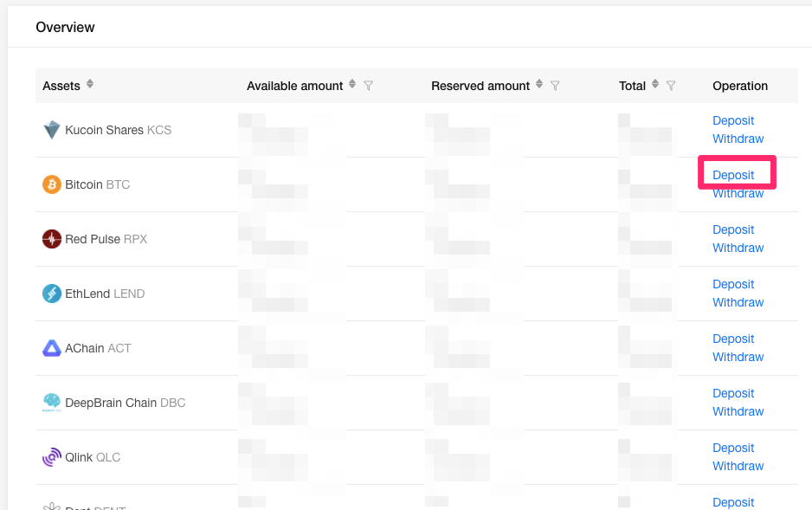812x510 pixels.
Task: Select the EthLend LEND name
Action: tap(105, 294)
